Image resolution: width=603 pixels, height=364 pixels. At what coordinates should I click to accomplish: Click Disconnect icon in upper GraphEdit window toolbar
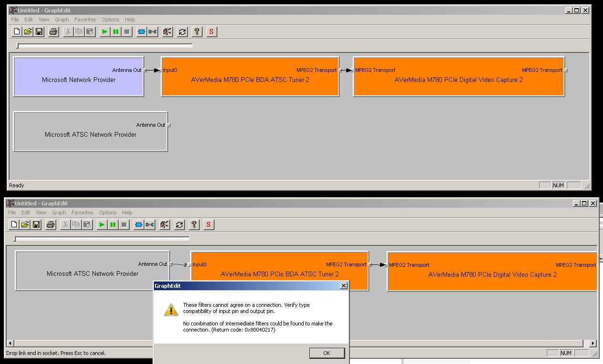(167, 32)
